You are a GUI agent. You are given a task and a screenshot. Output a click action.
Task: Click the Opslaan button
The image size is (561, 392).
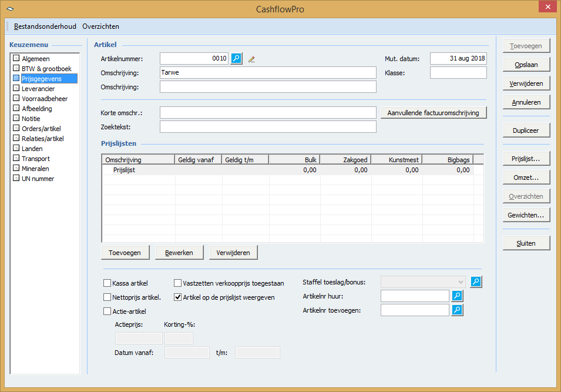coord(526,65)
